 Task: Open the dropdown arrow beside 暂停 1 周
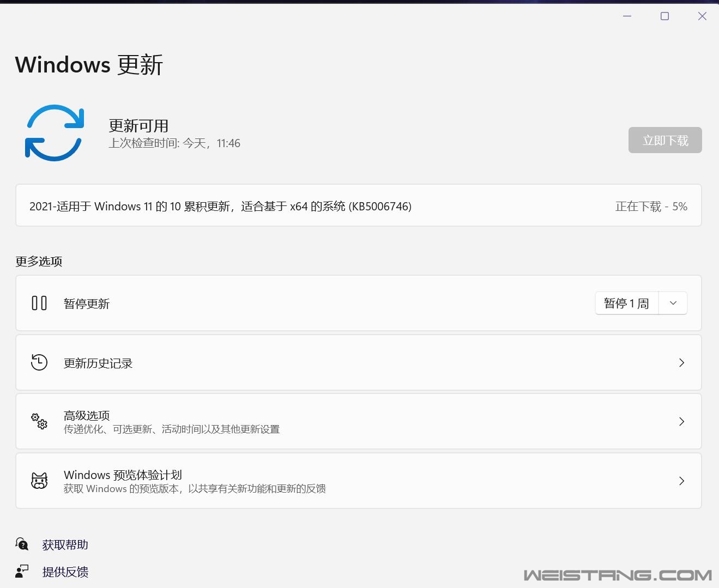[673, 303]
